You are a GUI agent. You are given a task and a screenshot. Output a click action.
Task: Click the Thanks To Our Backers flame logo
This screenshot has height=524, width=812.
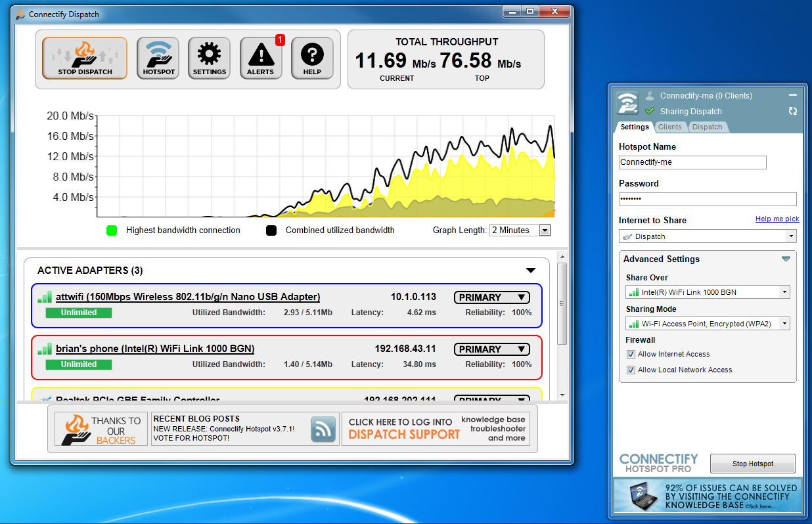click(x=74, y=428)
